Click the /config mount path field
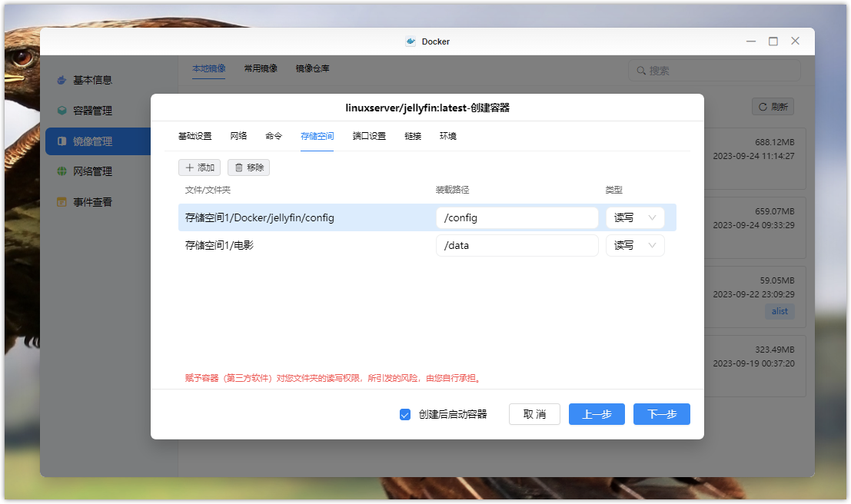This screenshot has height=504, width=851. coord(517,217)
